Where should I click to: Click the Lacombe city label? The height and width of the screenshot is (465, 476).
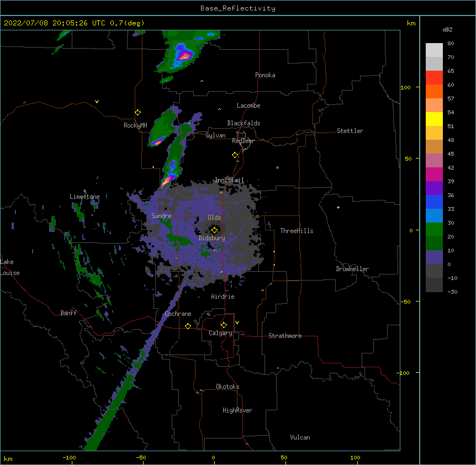click(x=248, y=105)
